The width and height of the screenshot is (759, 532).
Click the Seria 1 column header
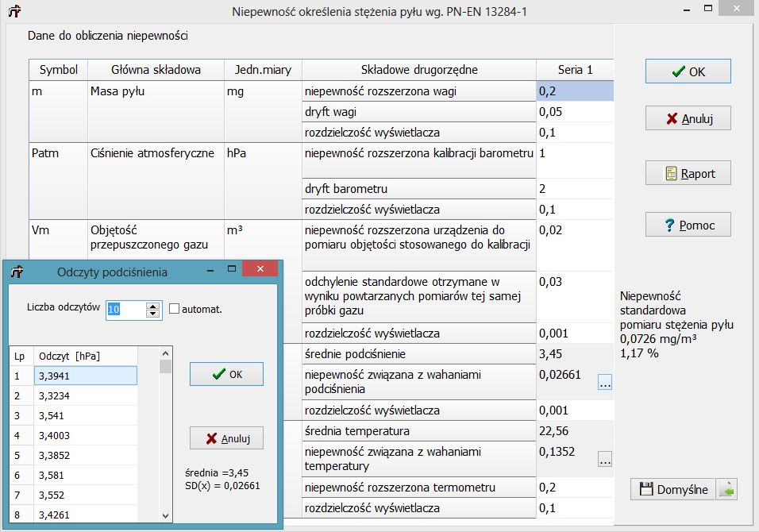point(575,70)
